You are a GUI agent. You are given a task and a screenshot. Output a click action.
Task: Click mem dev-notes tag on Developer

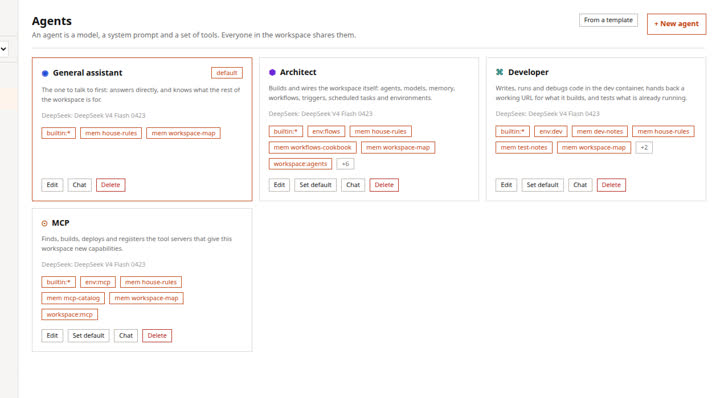pyautogui.click(x=600, y=131)
